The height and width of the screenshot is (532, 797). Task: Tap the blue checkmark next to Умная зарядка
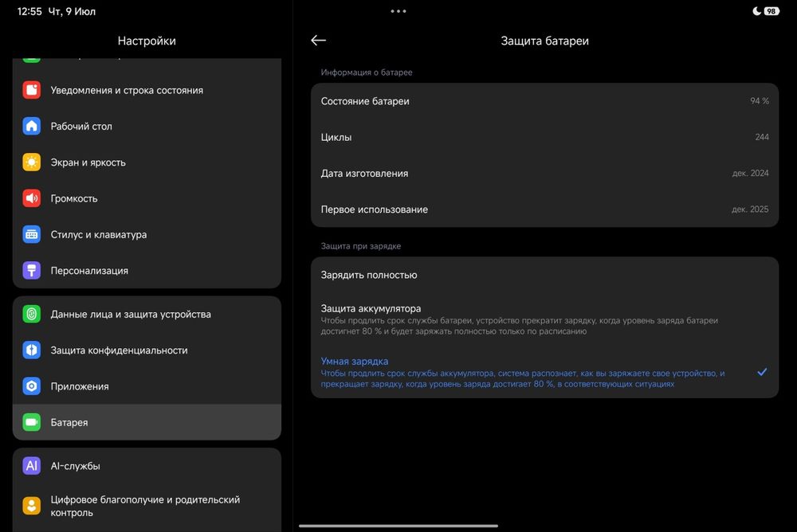(x=762, y=372)
